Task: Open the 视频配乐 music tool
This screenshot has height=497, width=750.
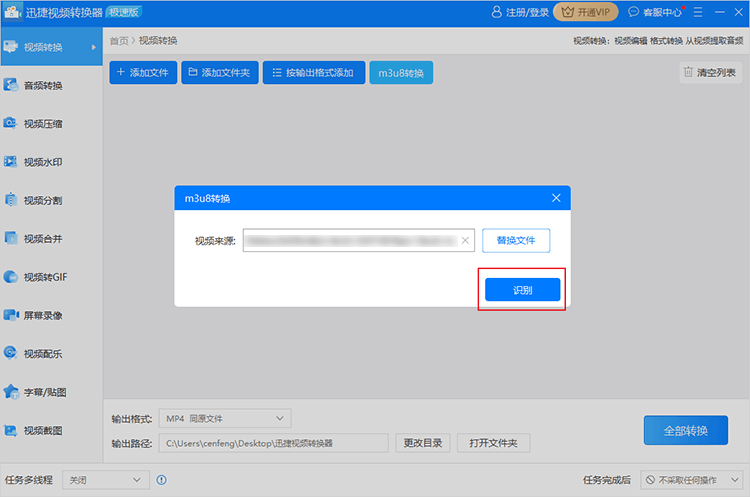Action: pos(42,353)
